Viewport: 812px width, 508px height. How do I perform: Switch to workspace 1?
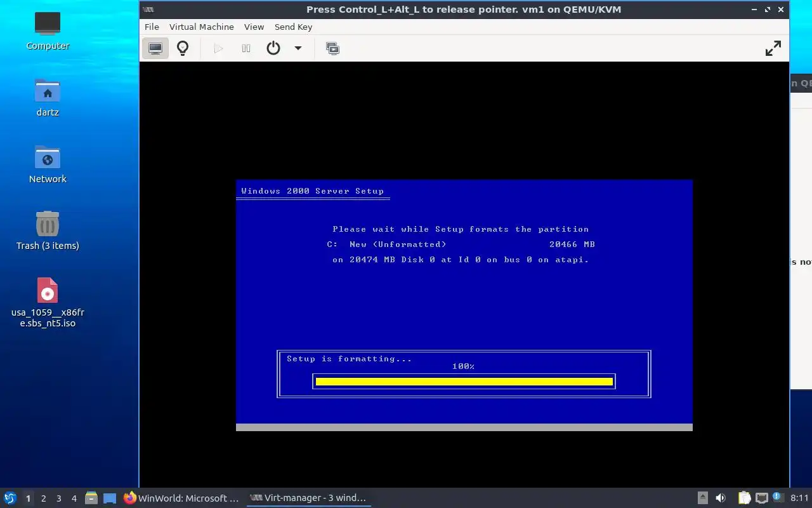pos(28,498)
